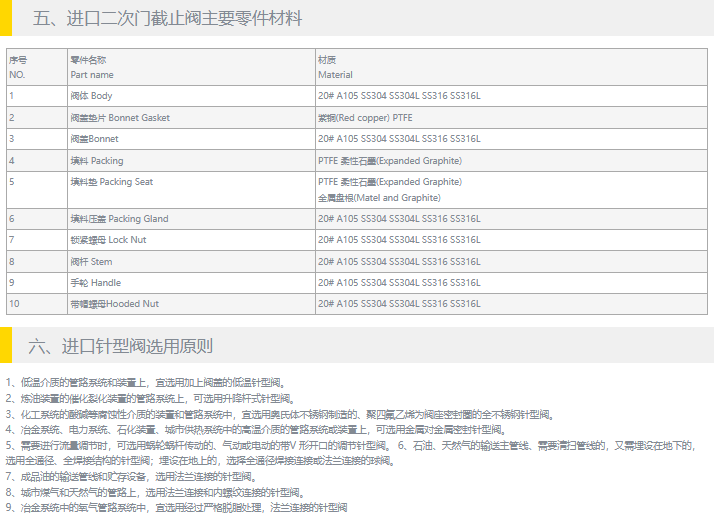Click the row number 10 cell
This screenshot has width=722, height=524.
point(15,304)
